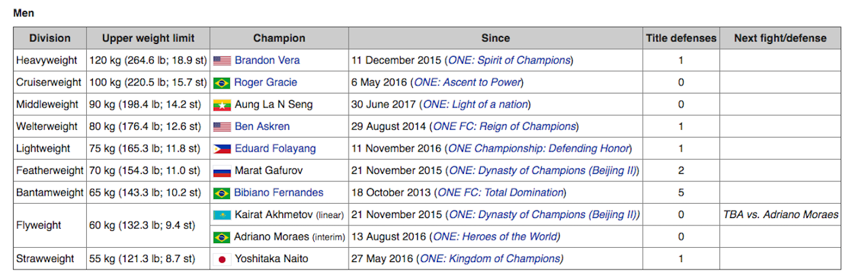This screenshot has height=279, width=868.
Task: Click the Philippines flag beside Eduard Folayang
Action: pos(222,149)
